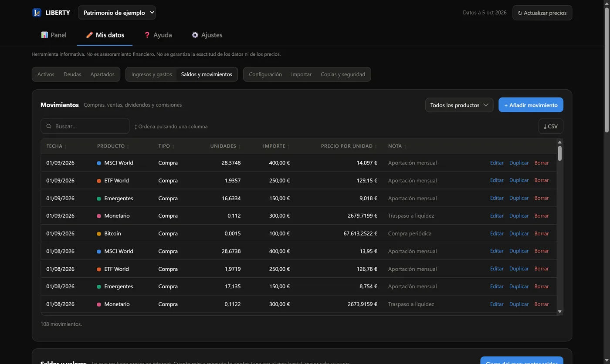Delete the 01/08/2026 Monetario movement
Viewport: 610px width, 364px height.
[x=542, y=304]
